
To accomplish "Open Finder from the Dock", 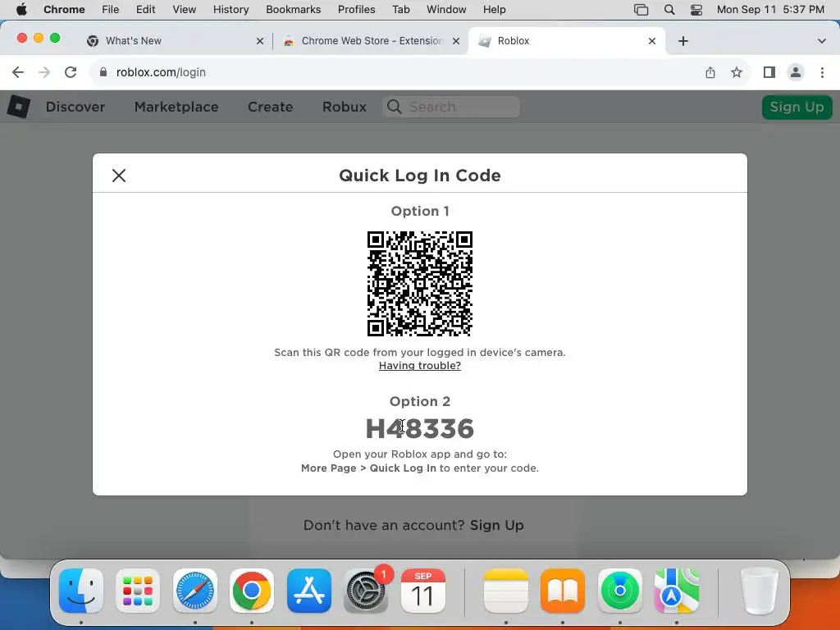I will (x=81, y=591).
